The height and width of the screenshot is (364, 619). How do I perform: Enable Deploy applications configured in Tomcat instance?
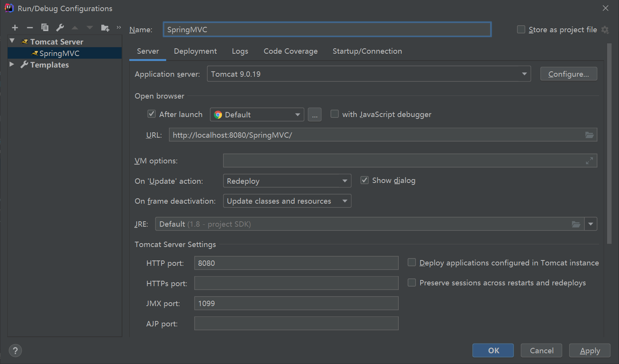click(412, 262)
